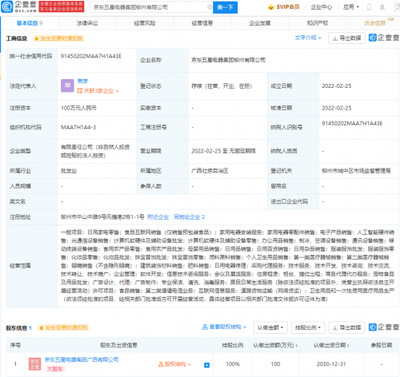The image size is (400, 377).
Task: Switch to the 基本信息 tab
Action: click(30, 23)
